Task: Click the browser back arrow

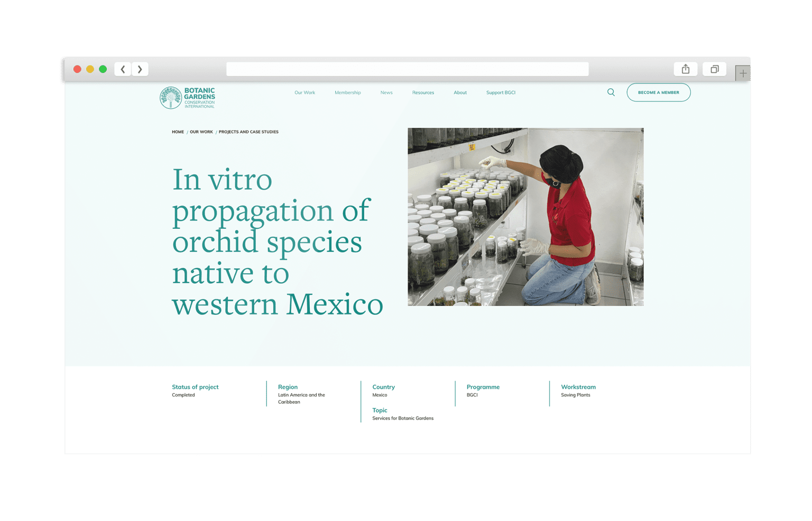Action: 123,69
